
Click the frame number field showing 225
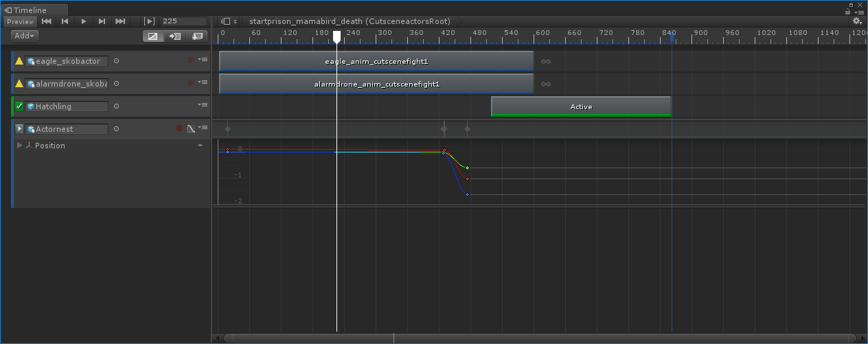pos(183,21)
